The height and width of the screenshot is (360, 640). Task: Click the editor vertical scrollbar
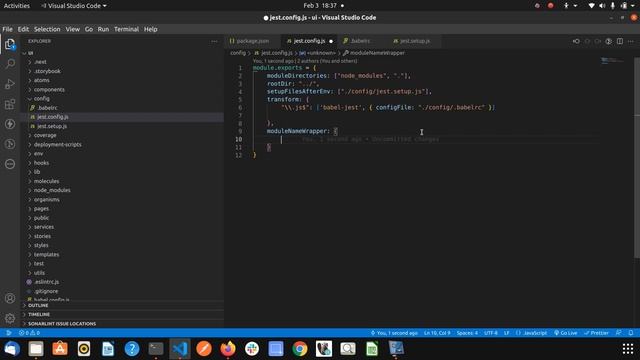(x=637, y=157)
